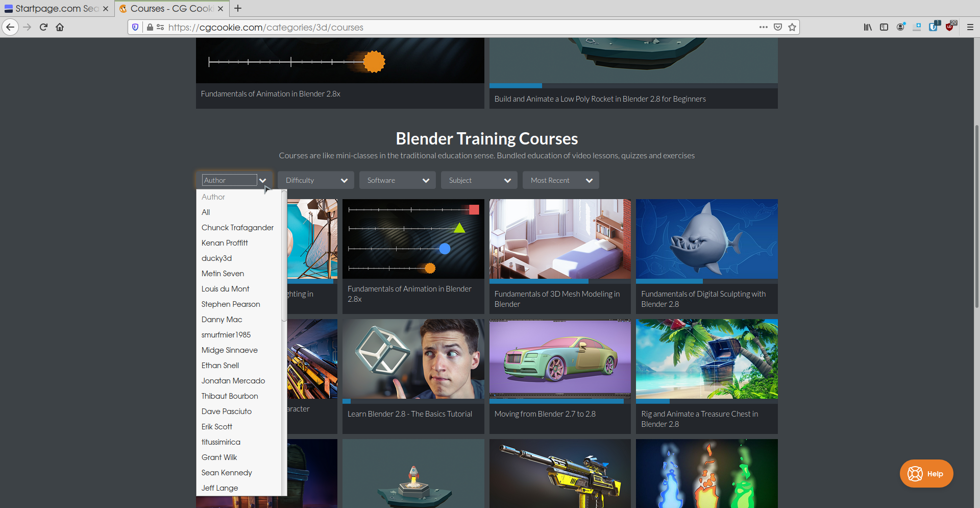Open the Library icon in toolbar
The width and height of the screenshot is (980, 508).
[x=868, y=27]
